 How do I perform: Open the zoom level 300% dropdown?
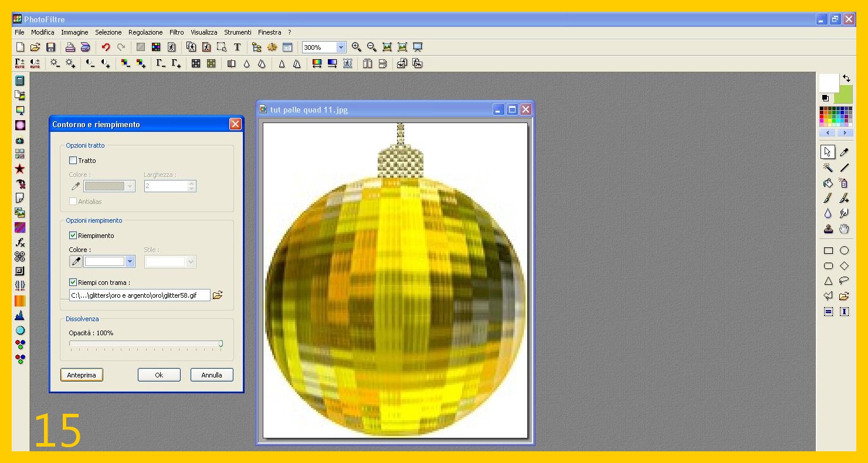point(341,47)
